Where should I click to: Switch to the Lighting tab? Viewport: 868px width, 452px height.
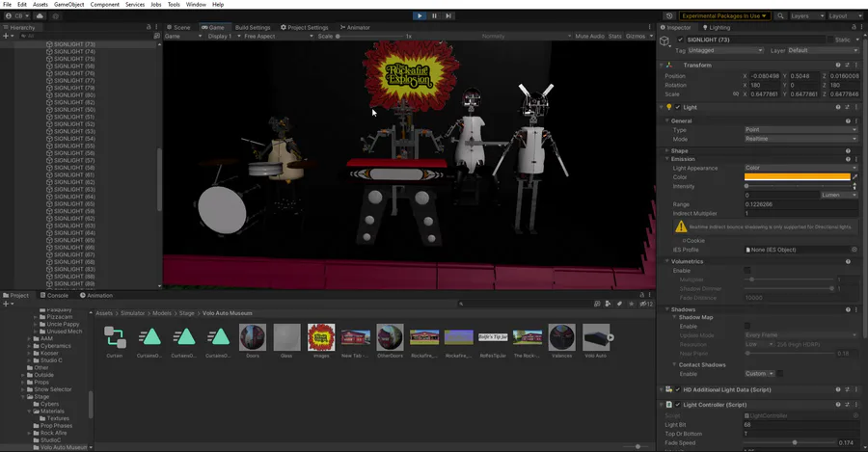pyautogui.click(x=717, y=27)
